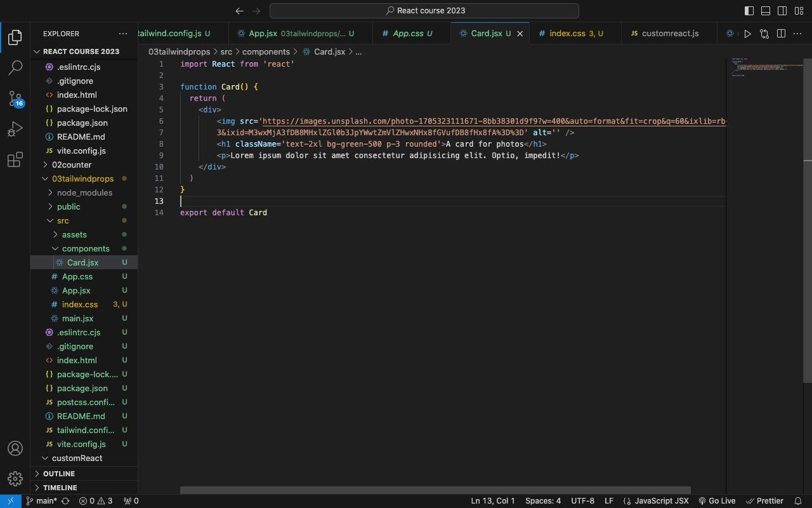This screenshot has height=508, width=812.
Task: Click errors and warnings counter in status bar
Action: (x=96, y=501)
